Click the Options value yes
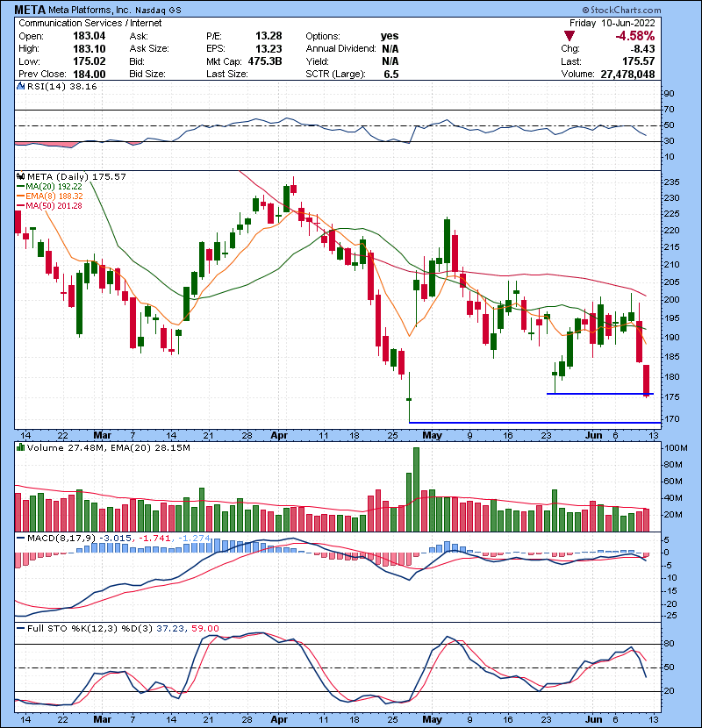702x728 pixels. tap(390, 36)
